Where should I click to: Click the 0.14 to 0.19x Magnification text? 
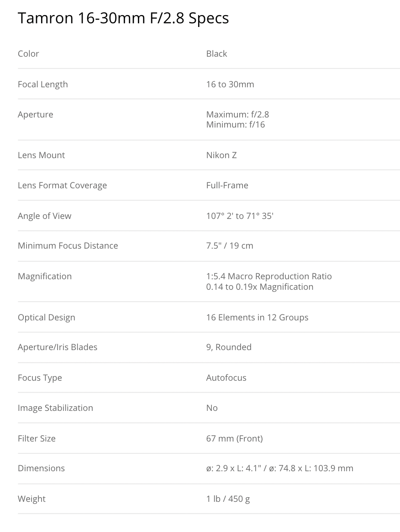point(260,287)
